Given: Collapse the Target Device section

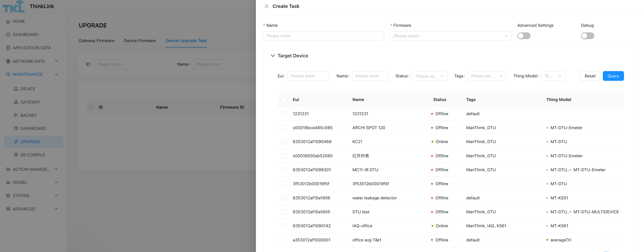Looking at the screenshot, I should pyautogui.click(x=273, y=56).
